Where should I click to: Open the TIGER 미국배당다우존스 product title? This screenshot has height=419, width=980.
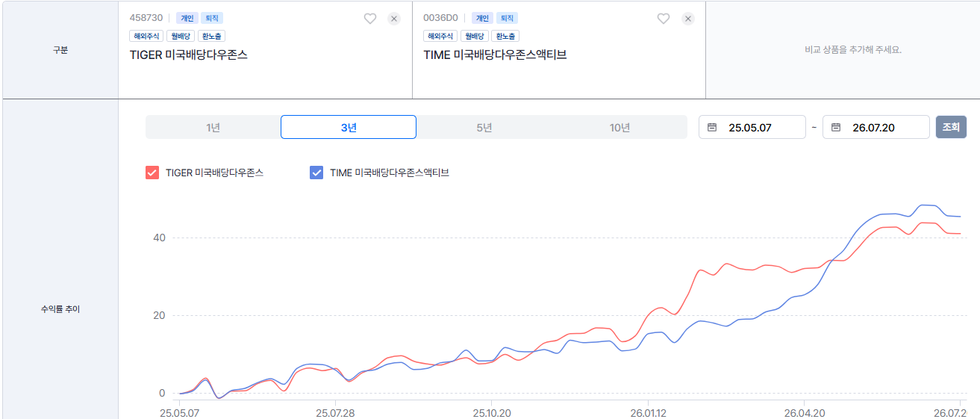pyautogui.click(x=189, y=55)
